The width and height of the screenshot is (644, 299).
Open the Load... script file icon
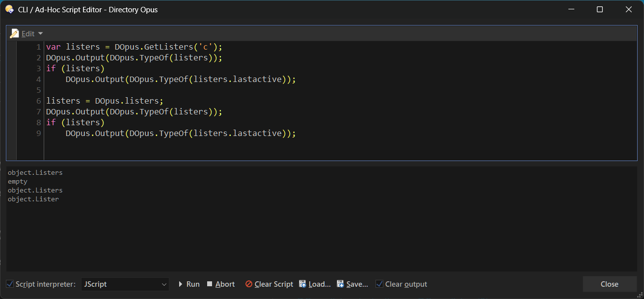[x=303, y=284]
